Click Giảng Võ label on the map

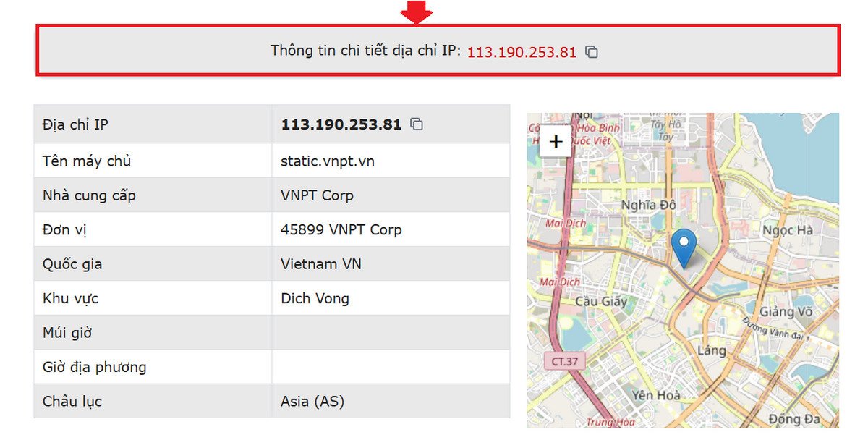(786, 312)
